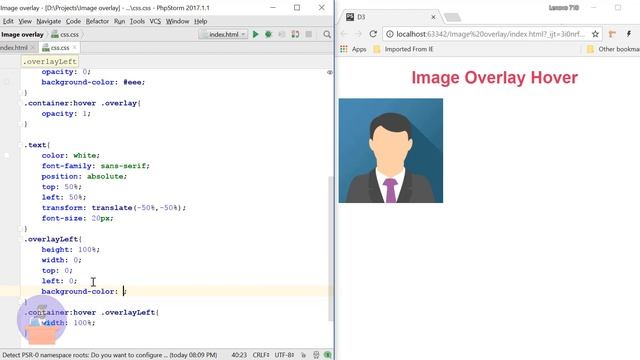Click the green notification icon in status bar
This screenshot has height=360, width=640.
pyautogui.click(x=328, y=355)
